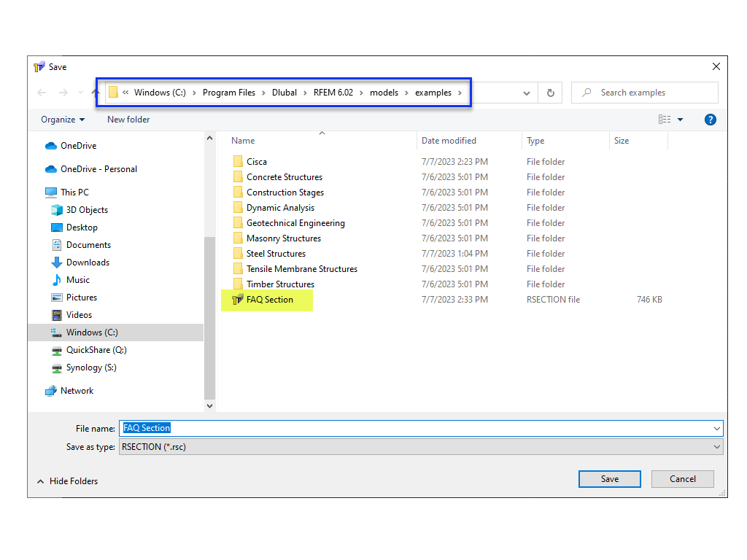Navigate to Dlubal via the breadcrumb

pyautogui.click(x=285, y=93)
